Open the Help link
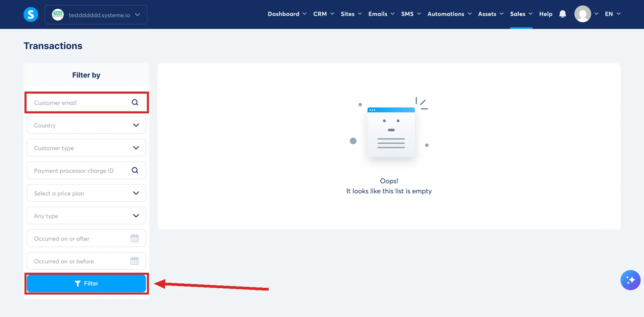Image resolution: width=644 pixels, height=317 pixels. tap(546, 14)
